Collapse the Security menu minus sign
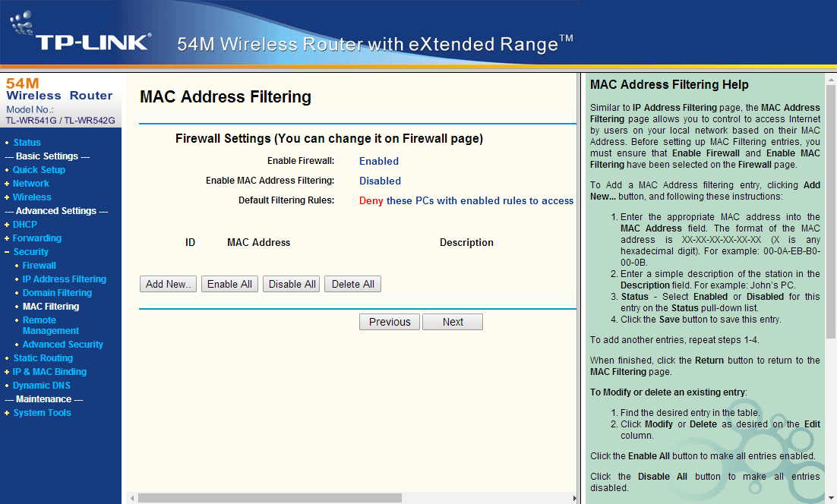Image resolution: width=837 pixels, height=504 pixels. (7, 252)
